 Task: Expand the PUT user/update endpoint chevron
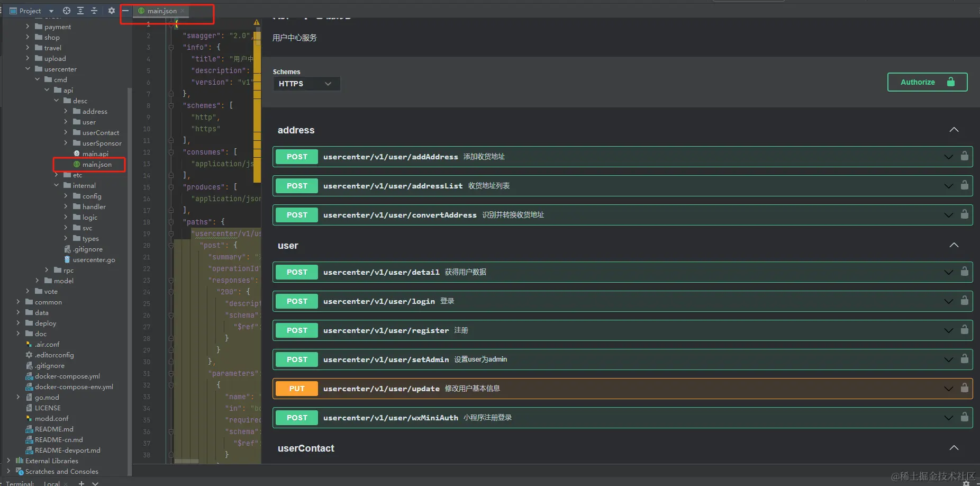[949, 389]
